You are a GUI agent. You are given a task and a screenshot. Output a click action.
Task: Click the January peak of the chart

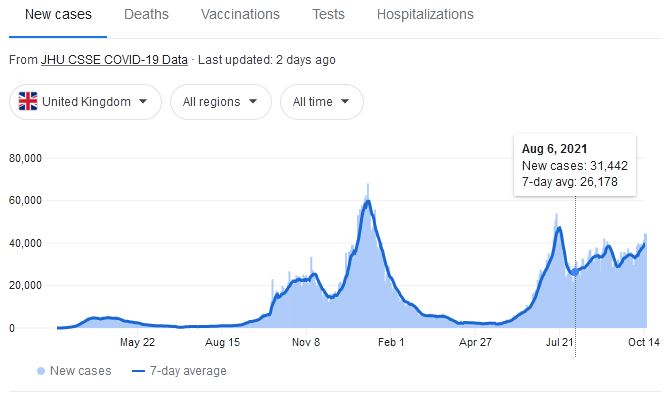coord(368,200)
